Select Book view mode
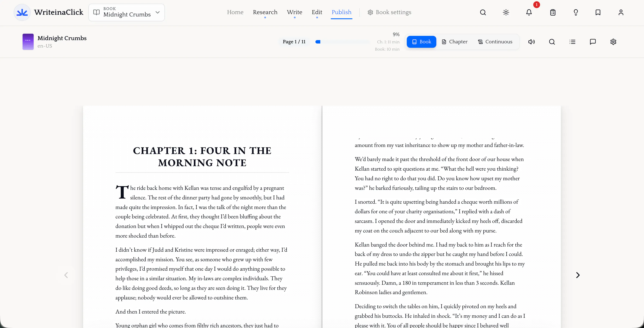The image size is (644, 328). point(421,42)
